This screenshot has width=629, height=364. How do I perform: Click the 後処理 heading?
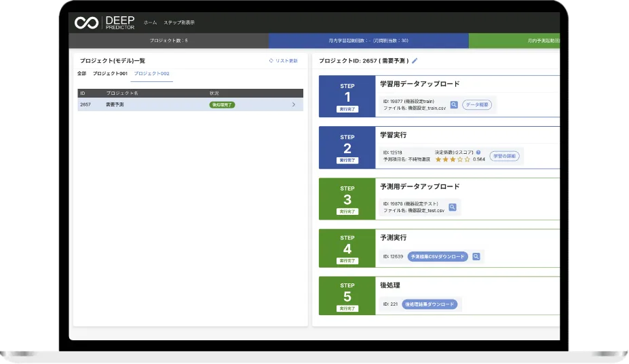390,285
